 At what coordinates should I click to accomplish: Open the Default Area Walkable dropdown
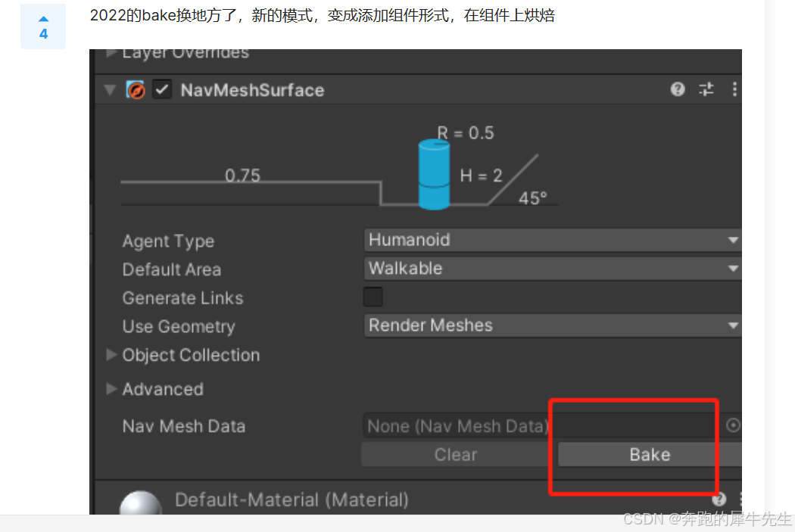tap(553, 268)
